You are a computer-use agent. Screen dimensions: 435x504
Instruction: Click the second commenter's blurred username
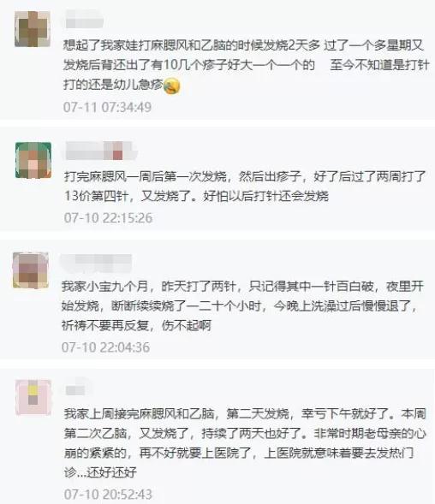(101, 151)
